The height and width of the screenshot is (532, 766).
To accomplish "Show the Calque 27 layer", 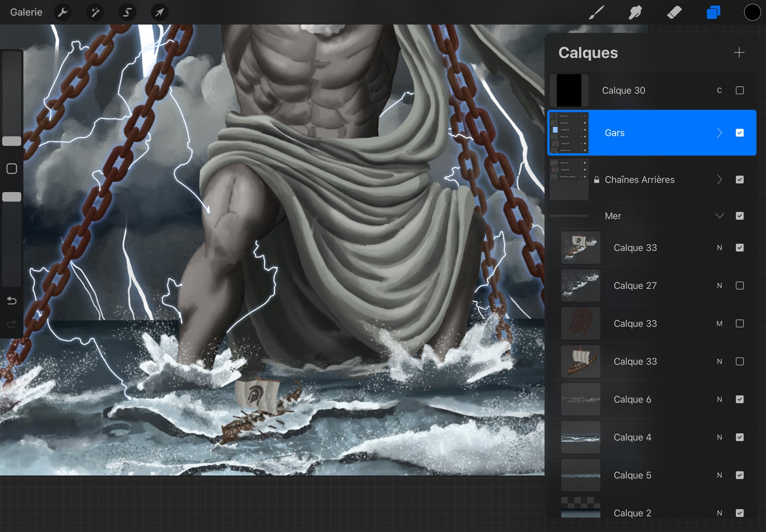I will click(x=740, y=286).
